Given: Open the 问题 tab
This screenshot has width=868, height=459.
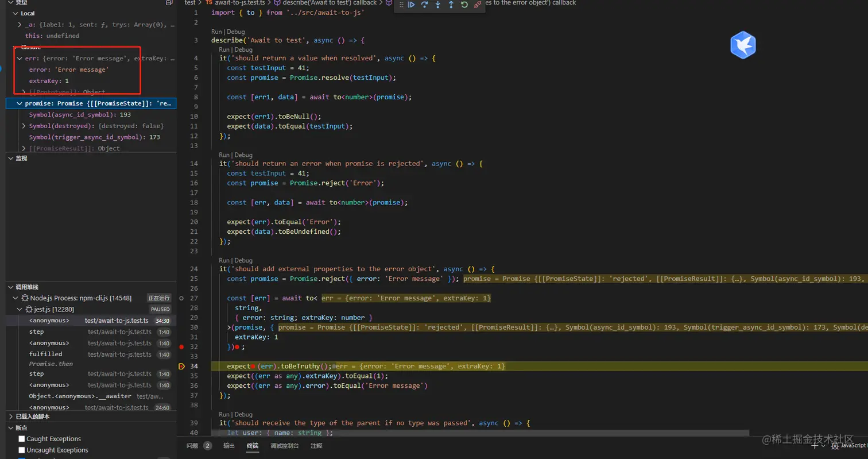Looking at the screenshot, I should coord(192,446).
